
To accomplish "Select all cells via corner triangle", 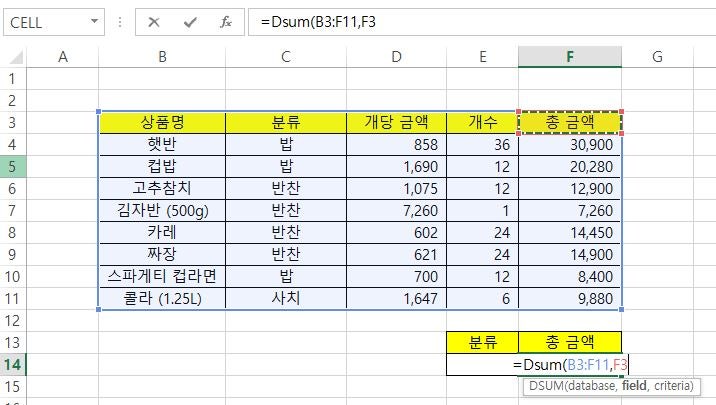I will [16, 57].
